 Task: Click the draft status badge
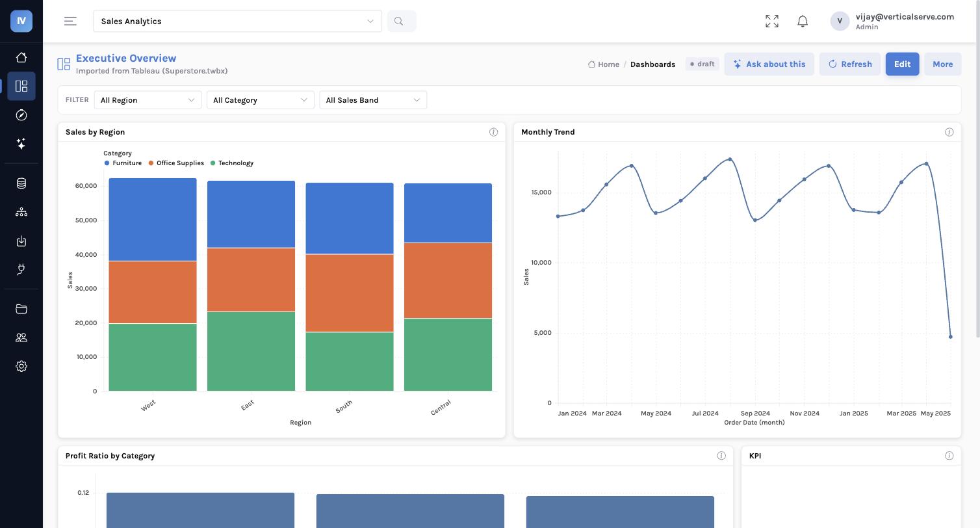703,64
